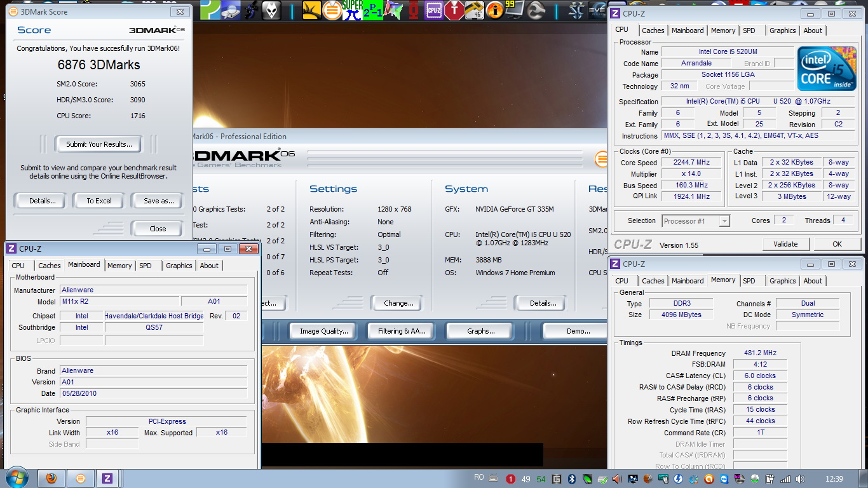Open SPD tab in Memory CPU-Z window
This screenshot has height=488, width=868.
(749, 281)
